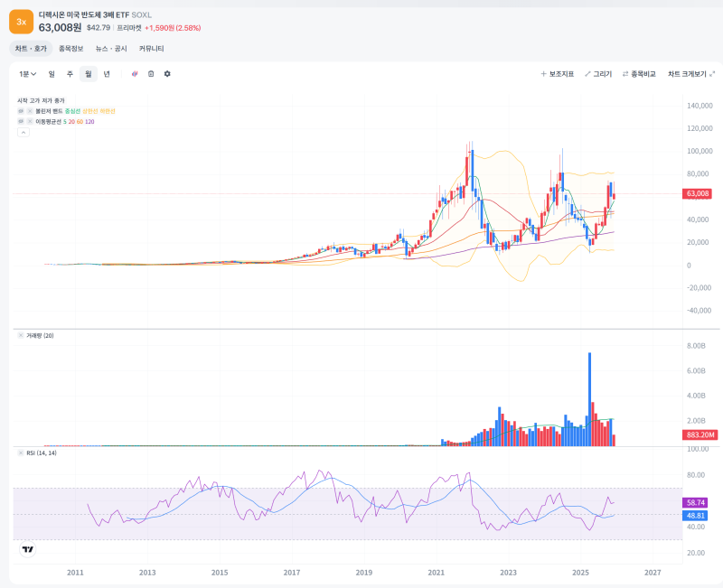
Task: Select the 주 weekly timeframe
Action: (70, 74)
